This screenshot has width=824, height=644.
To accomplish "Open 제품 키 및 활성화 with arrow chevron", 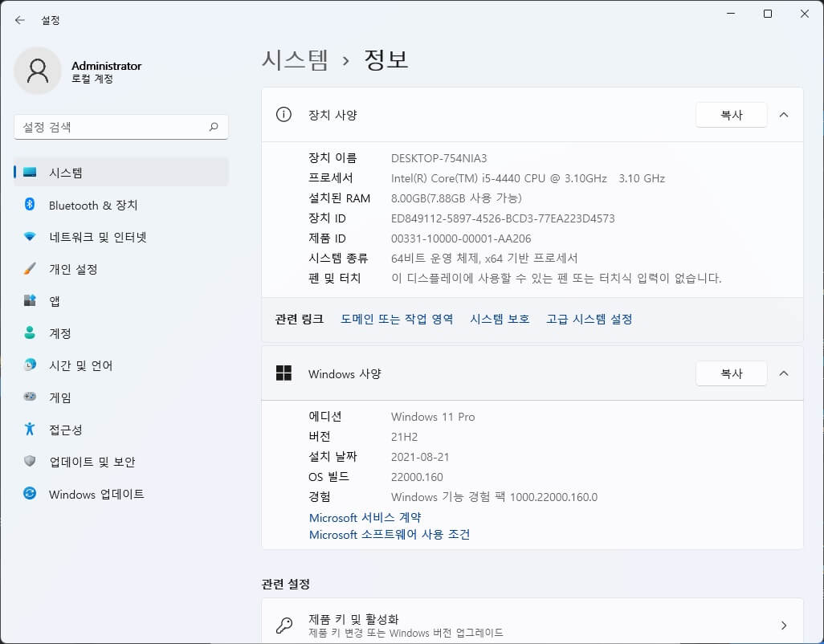I will tap(784, 625).
